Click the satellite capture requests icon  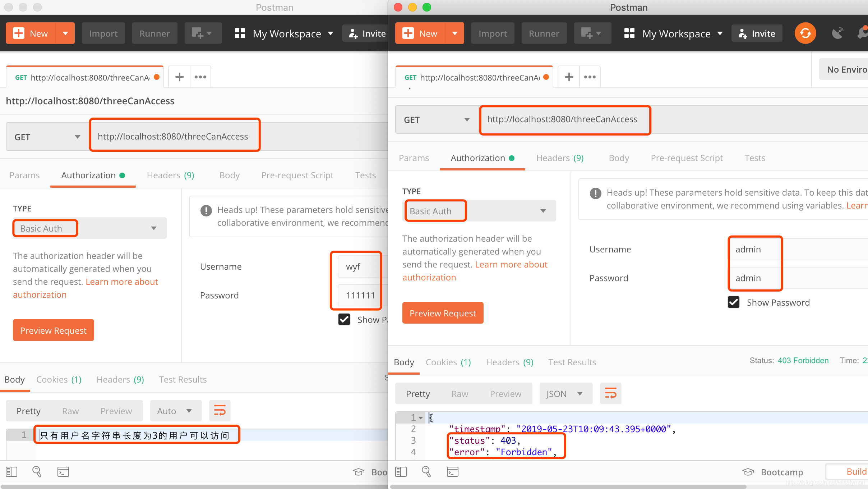837,33
